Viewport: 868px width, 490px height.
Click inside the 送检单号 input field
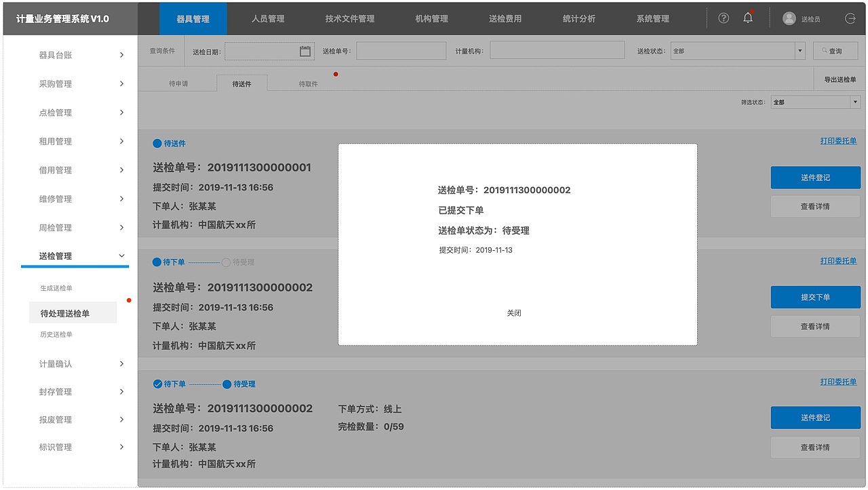pyautogui.click(x=400, y=50)
